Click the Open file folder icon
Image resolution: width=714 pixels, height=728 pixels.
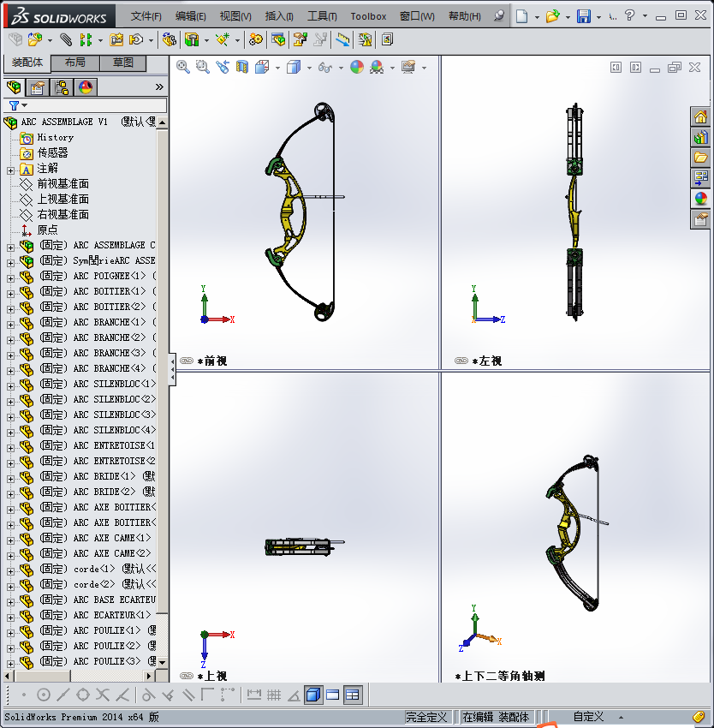(x=552, y=16)
